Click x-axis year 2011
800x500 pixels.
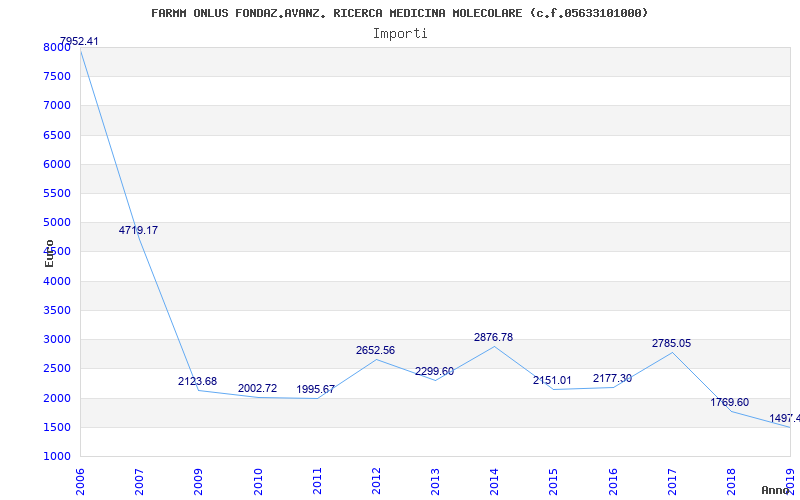point(317,481)
